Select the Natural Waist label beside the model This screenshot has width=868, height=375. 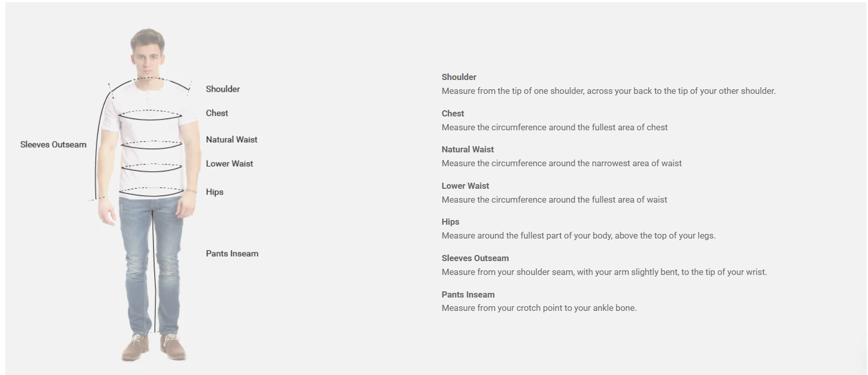pyautogui.click(x=231, y=140)
